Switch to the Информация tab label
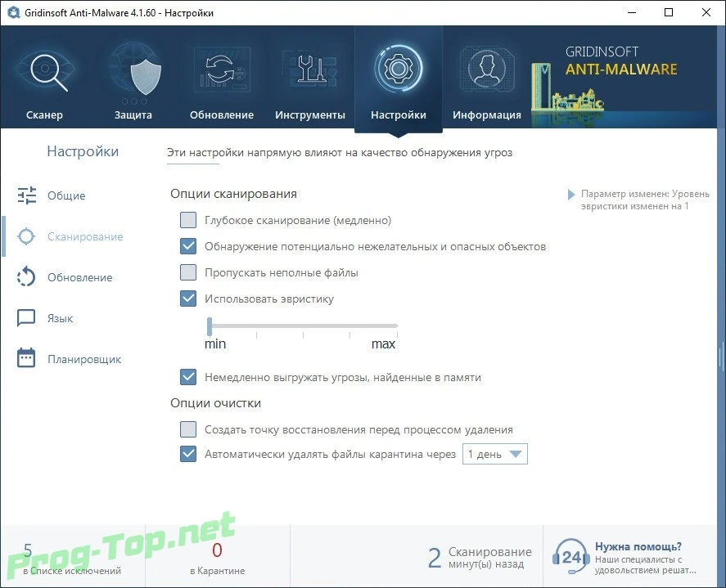This screenshot has width=726, height=588. (487, 114)
